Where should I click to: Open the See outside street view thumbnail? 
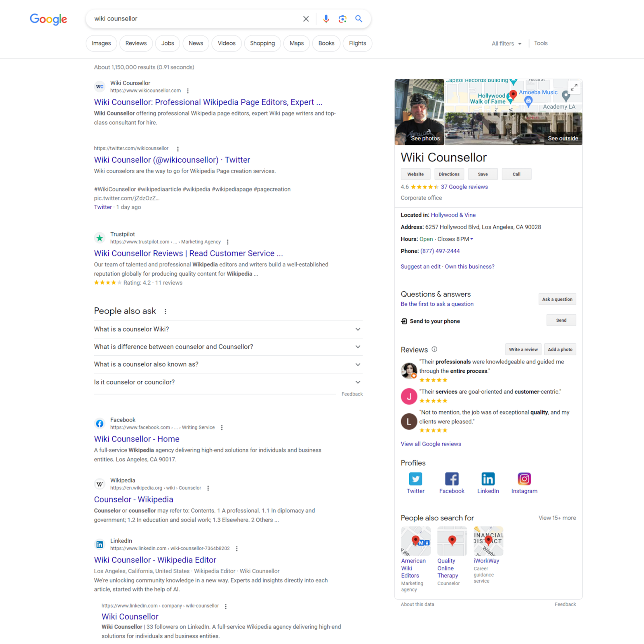514,128
